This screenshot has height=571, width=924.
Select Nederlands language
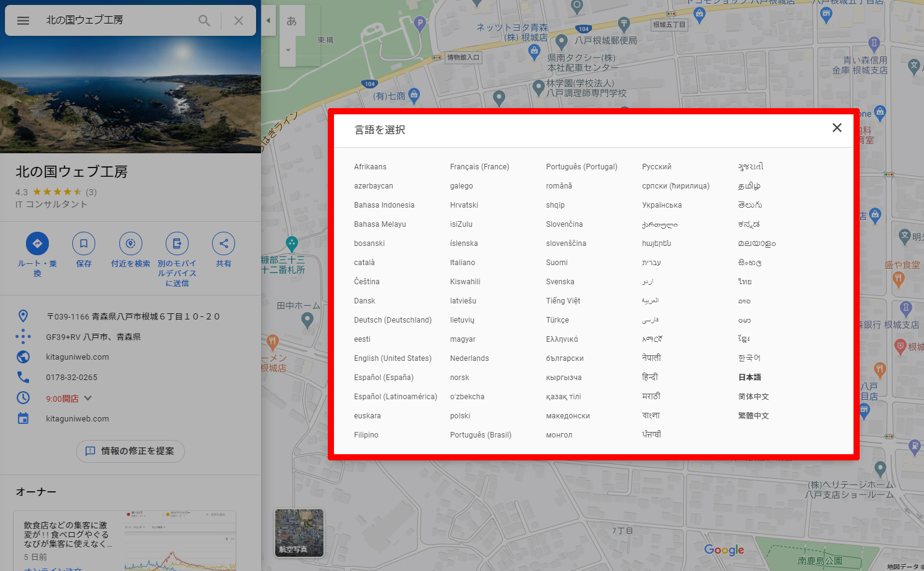(469, 358)
